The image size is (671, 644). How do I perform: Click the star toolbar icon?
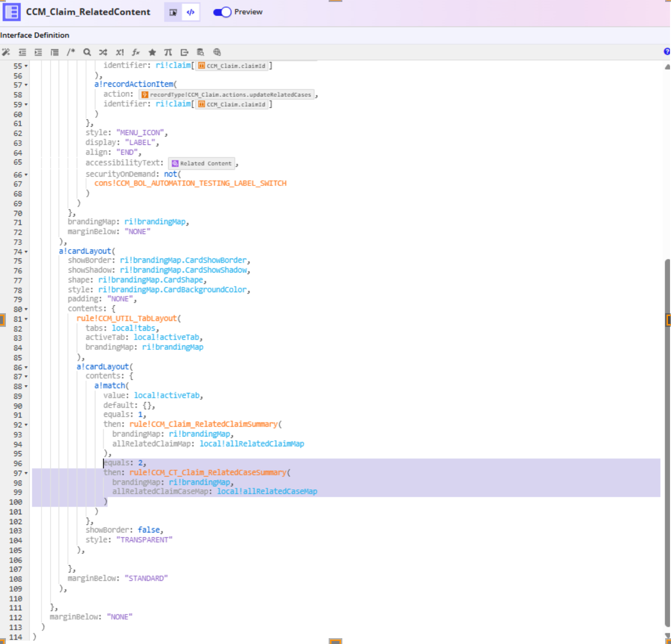(152, 52)
